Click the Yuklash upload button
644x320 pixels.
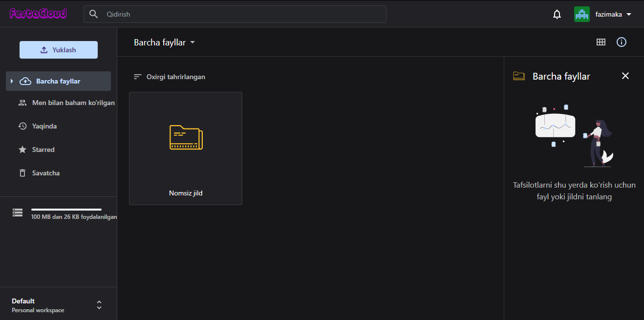[x=59, y=50]
